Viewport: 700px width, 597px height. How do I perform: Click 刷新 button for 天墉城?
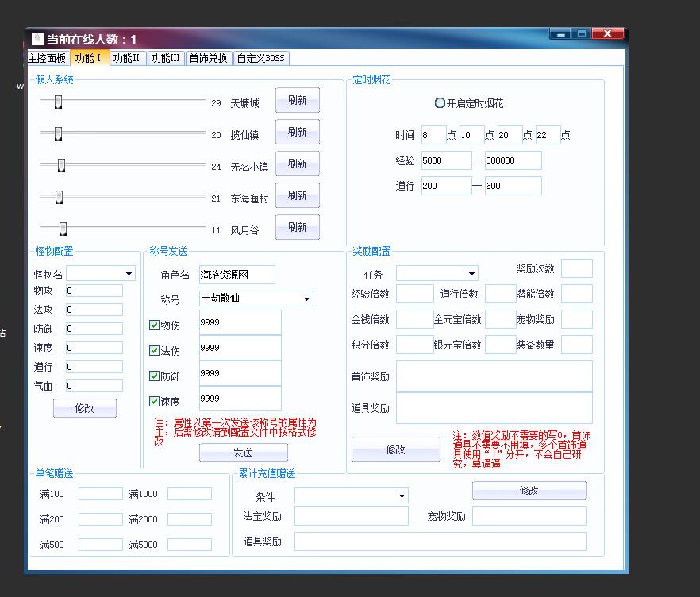tap(297, 101)
